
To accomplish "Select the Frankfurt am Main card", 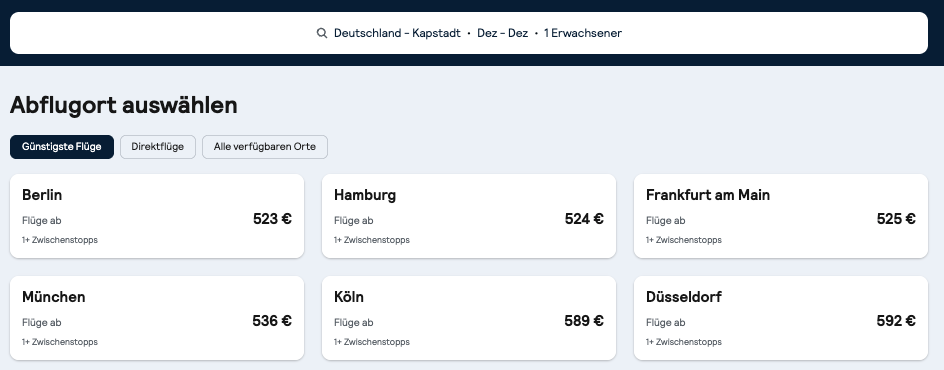I will [781, 216].
